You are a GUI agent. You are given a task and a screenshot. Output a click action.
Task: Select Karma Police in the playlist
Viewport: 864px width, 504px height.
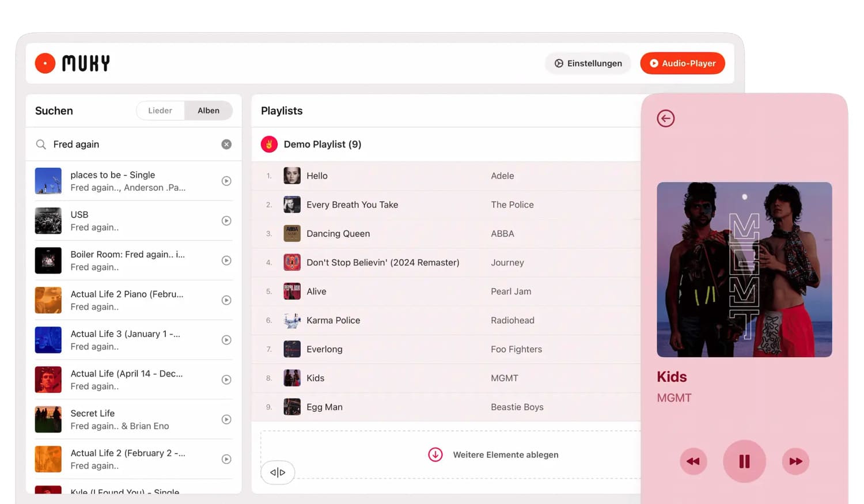coord(333,320)
